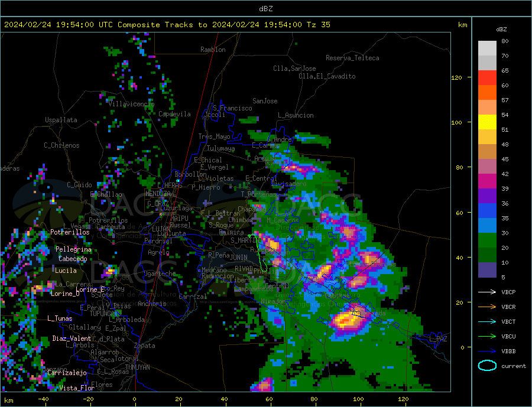532x407 pixels.
Task: Pick the dark orange 57-60 dBZ swatch
Action: pos(487,93)
